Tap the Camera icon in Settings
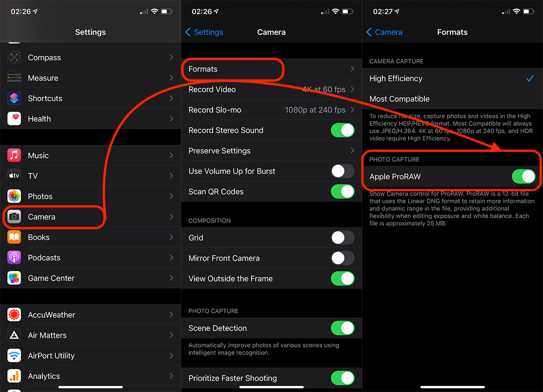 pos(14,217)
